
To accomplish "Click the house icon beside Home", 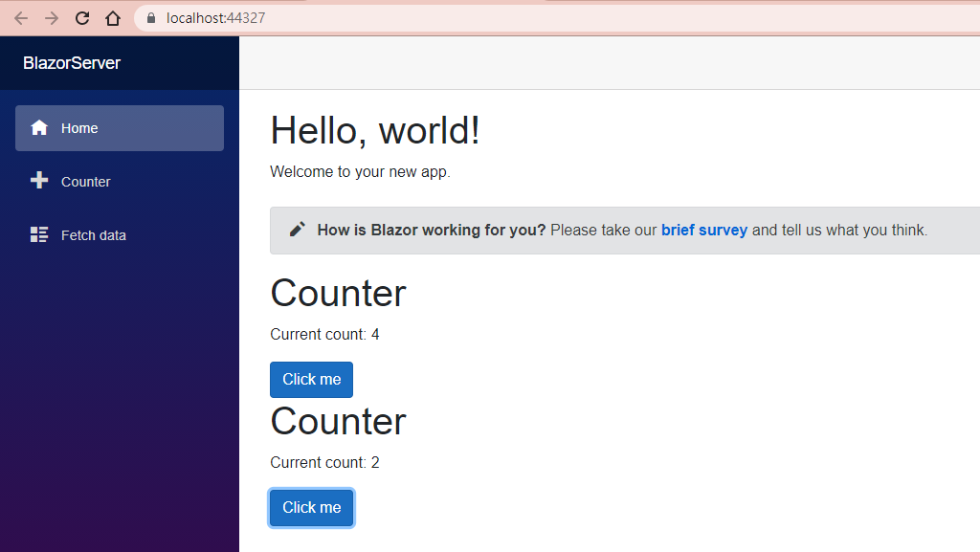I will (39, 127).
